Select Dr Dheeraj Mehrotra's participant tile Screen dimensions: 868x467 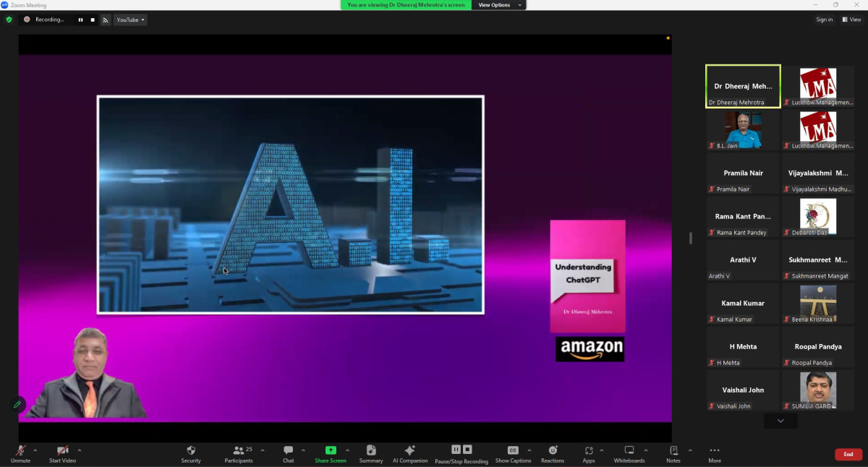[x=743, y=87]
